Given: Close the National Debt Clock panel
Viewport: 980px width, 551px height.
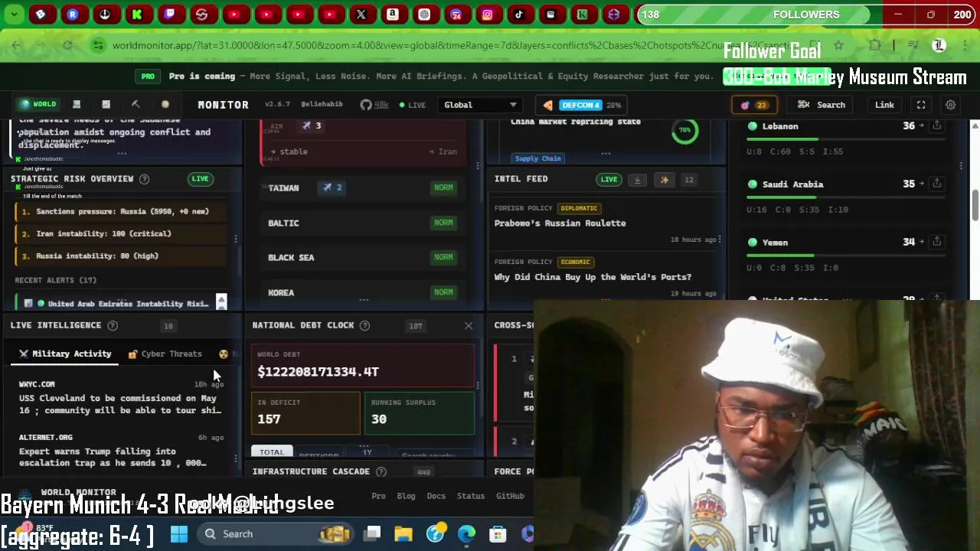Looking at the screenshot, I should [x=469, y=326].
